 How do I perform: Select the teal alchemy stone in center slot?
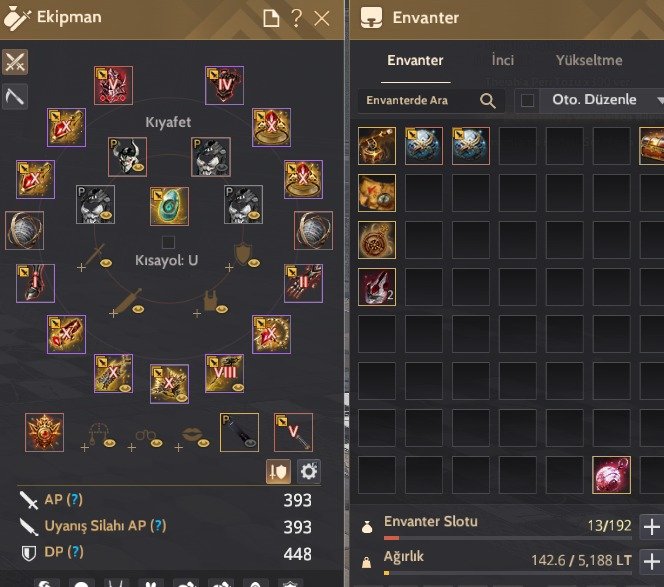click(169, 206)
